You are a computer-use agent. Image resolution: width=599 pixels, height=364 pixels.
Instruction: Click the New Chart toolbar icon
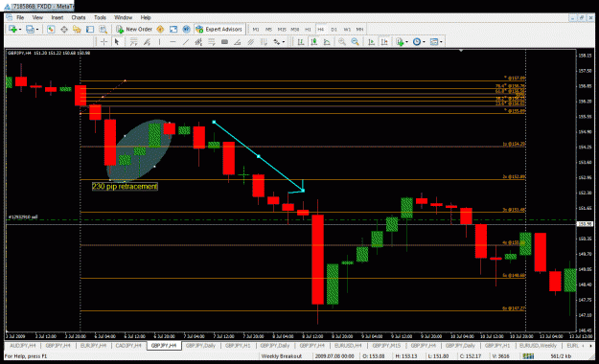(x=12, y=29)
